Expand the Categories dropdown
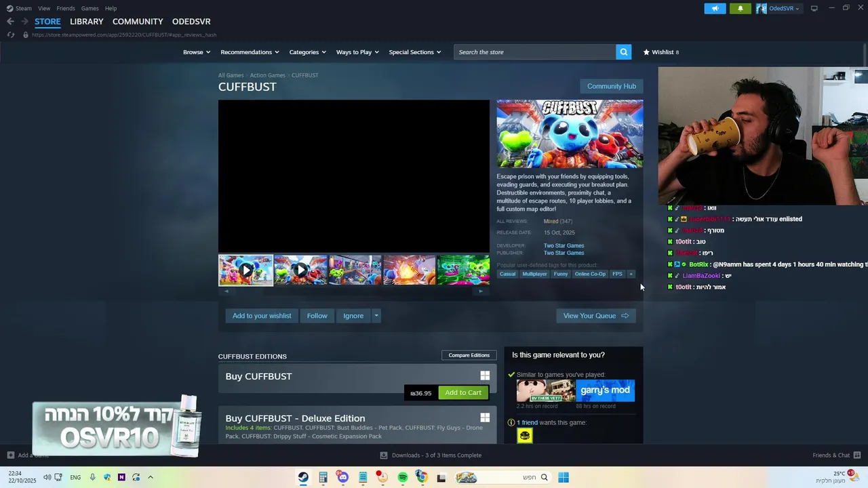Screen dimensions: 868x488 (x=307, y=52)
